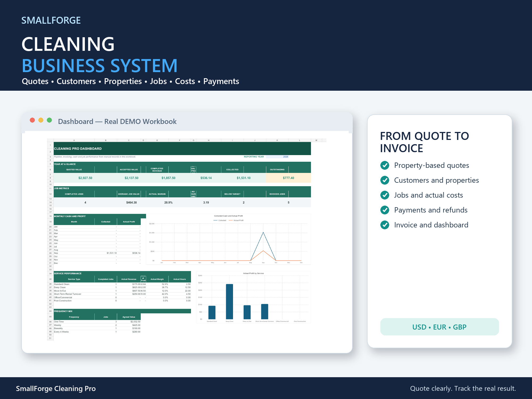Screen dimensions: 532x399
Task: Click the Deep Clean bar in the profit chart
Action: [229, 302]
